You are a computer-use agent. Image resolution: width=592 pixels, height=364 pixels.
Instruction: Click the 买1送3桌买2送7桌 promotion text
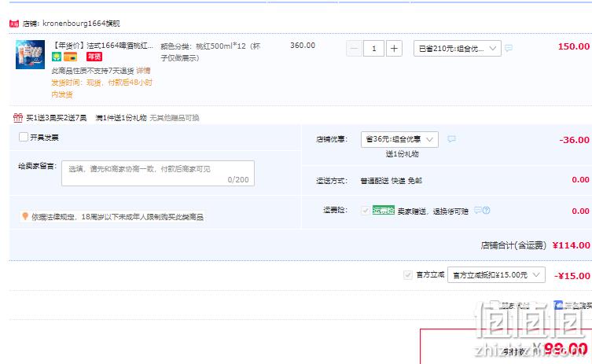coord(57,118)
